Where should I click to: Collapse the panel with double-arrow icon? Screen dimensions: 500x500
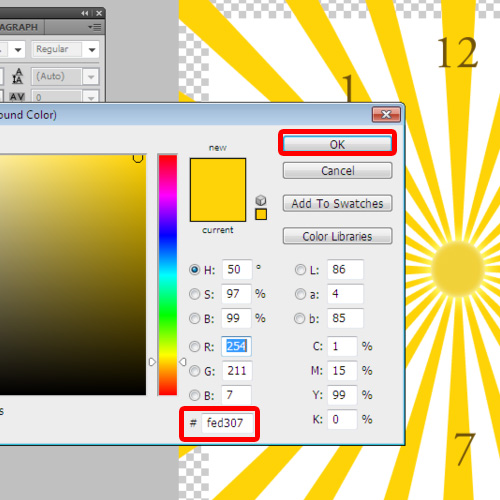tap(85, 13)
